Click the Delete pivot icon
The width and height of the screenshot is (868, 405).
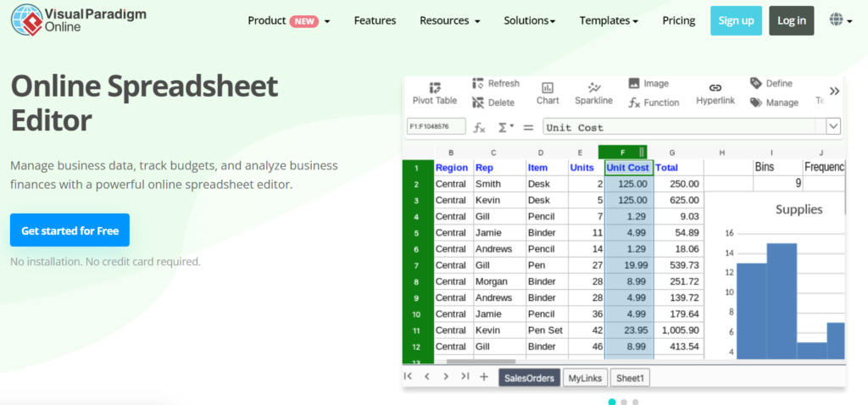point(478,103)
